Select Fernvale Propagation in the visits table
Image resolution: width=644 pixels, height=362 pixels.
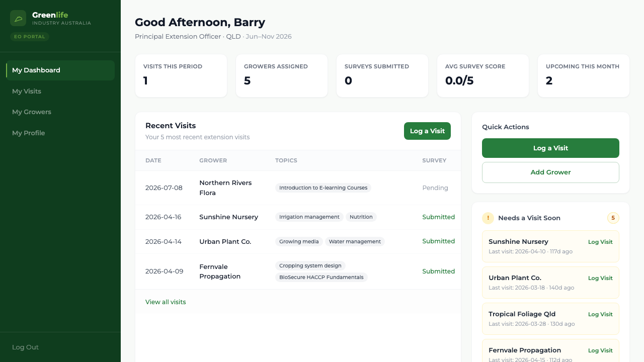click(220, 271)
